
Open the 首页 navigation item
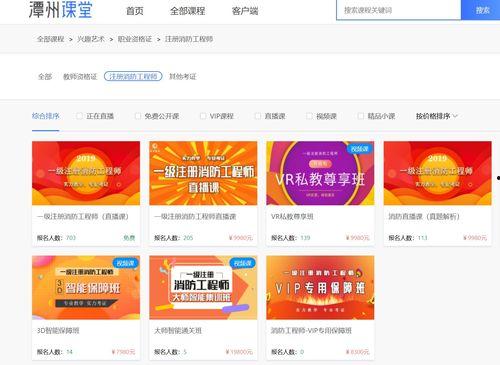click(135, 11)
